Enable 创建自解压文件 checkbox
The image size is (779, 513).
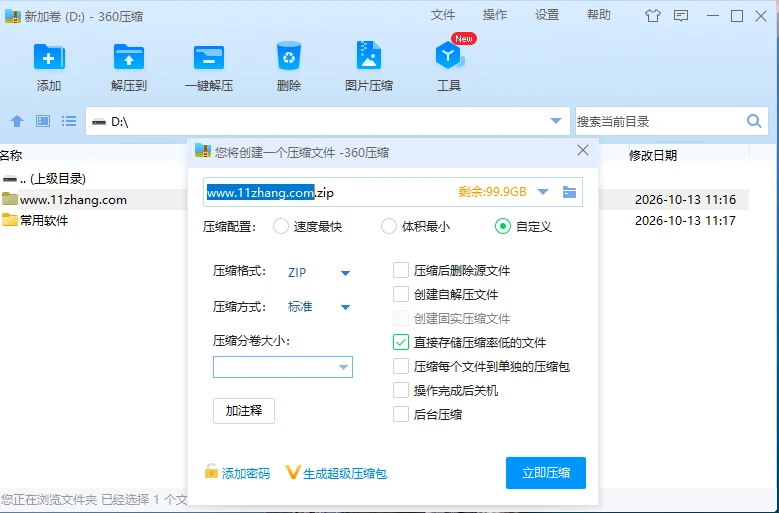[x=401, y=294]
